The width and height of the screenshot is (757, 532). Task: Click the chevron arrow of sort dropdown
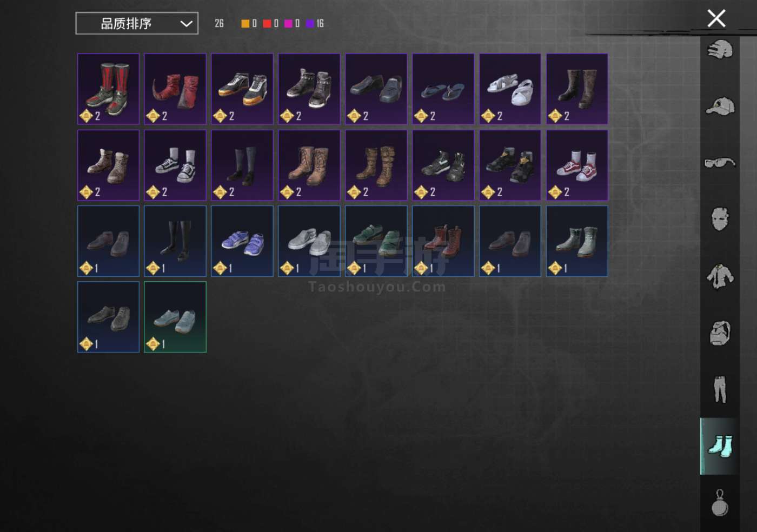pos(186,24)
